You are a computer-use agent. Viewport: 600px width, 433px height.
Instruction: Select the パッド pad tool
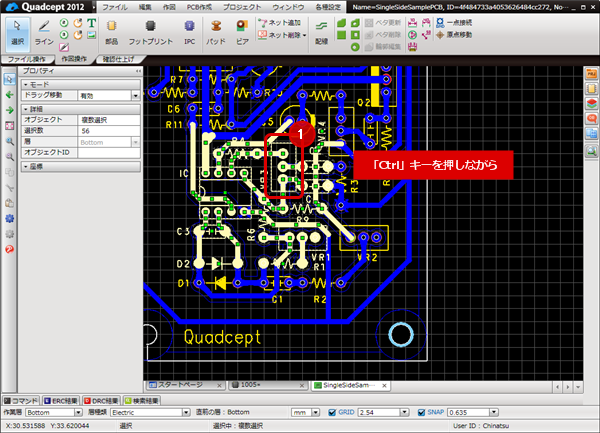tap(216, 33)
